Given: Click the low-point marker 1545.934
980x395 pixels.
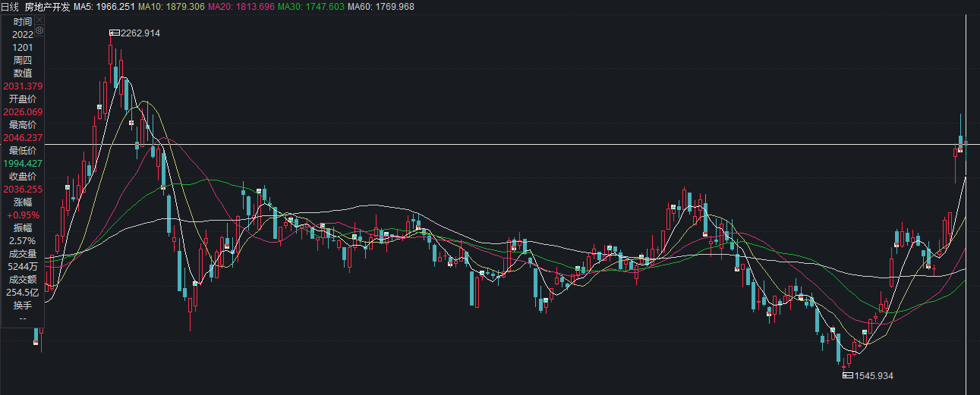Looking at the screenshot, I should point(868,375).
